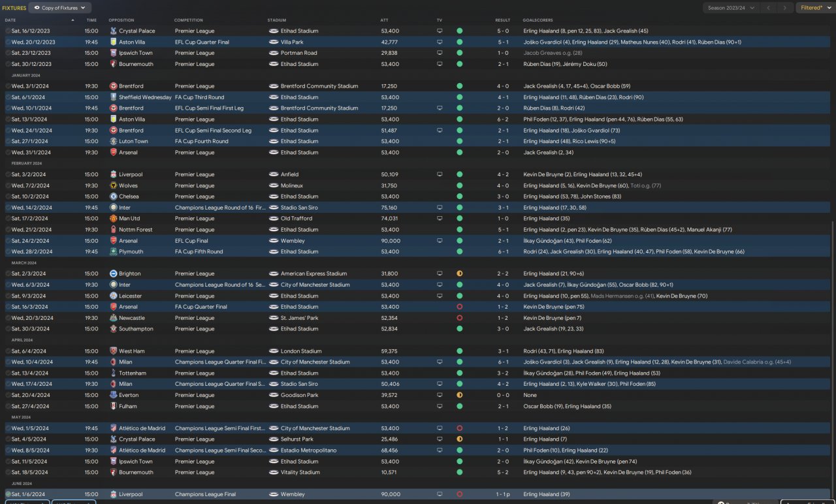Click the Chelsea club badge

(x=113, y=197)
